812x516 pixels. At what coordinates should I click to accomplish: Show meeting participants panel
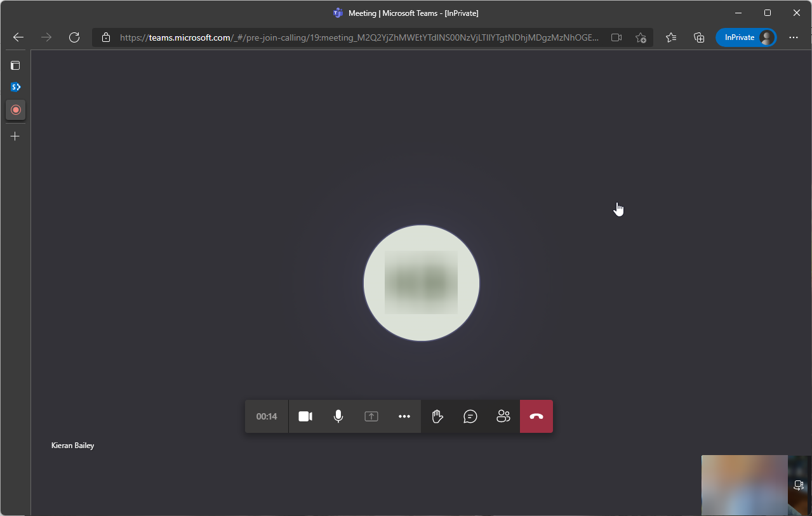click(503, 416)
